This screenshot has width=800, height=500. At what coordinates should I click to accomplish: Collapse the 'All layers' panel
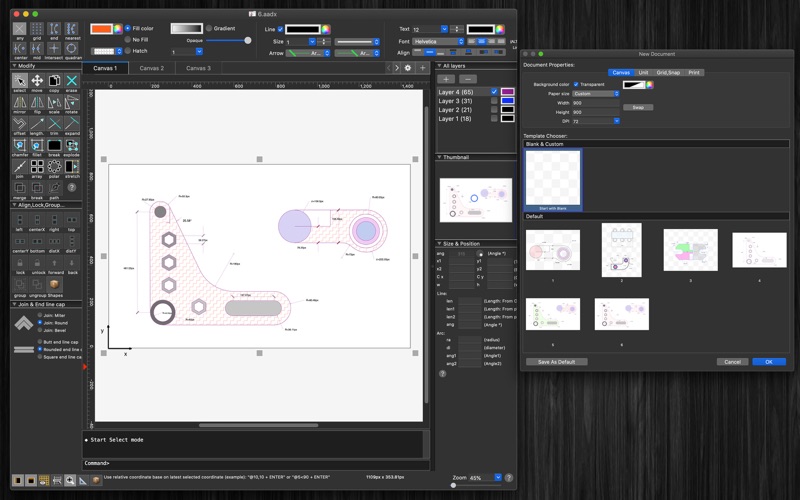click(x=439, y=66)
